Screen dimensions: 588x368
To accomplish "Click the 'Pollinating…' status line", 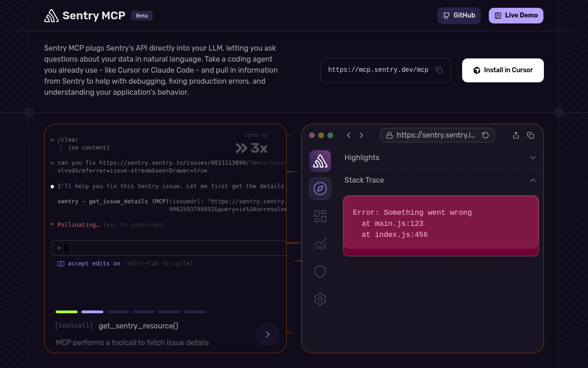I will click(x=75, y=225).
